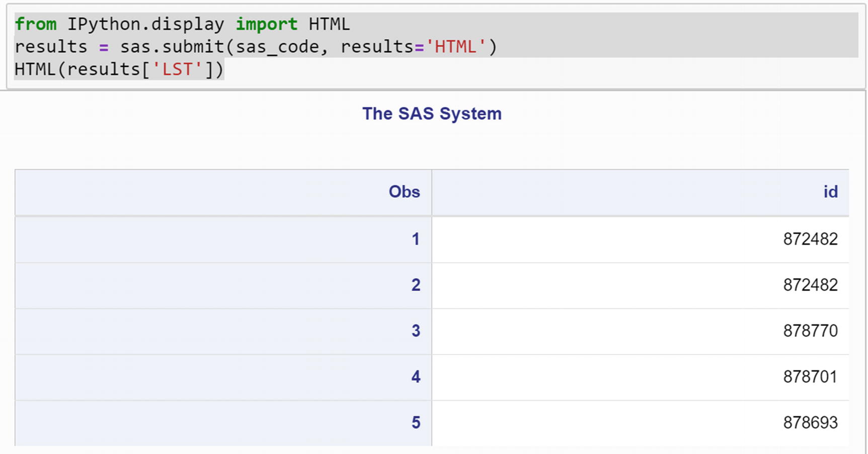The height and width of the screenshot is (454, 868).
Task: Select Obs cell for row 4
Action: [x=223, y=378]
